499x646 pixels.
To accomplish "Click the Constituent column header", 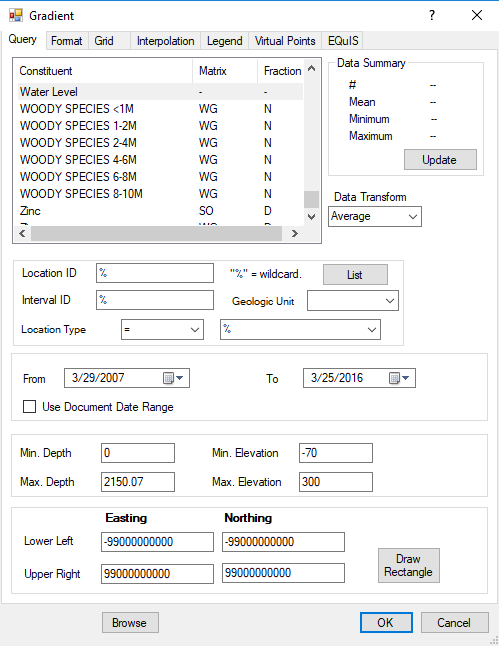I will pyautogui.click(x=103, y=71).
